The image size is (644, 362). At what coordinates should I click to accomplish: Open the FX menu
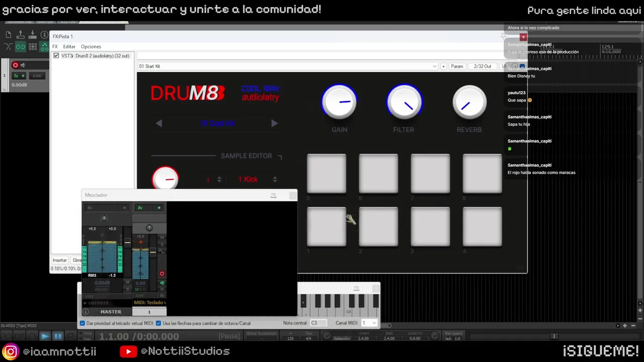55,47
